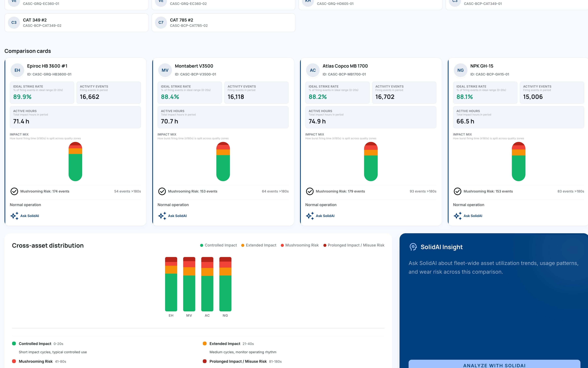Click the C7 avatar for CAT 785 #2
This screenshot has height=368, width=588.
tap(161, 22)
